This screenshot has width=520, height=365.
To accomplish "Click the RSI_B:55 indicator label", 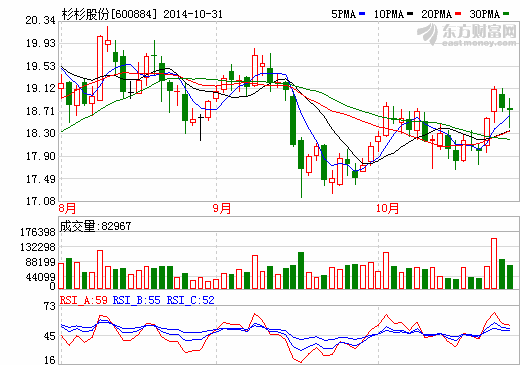I will click(x=137, y=300).
